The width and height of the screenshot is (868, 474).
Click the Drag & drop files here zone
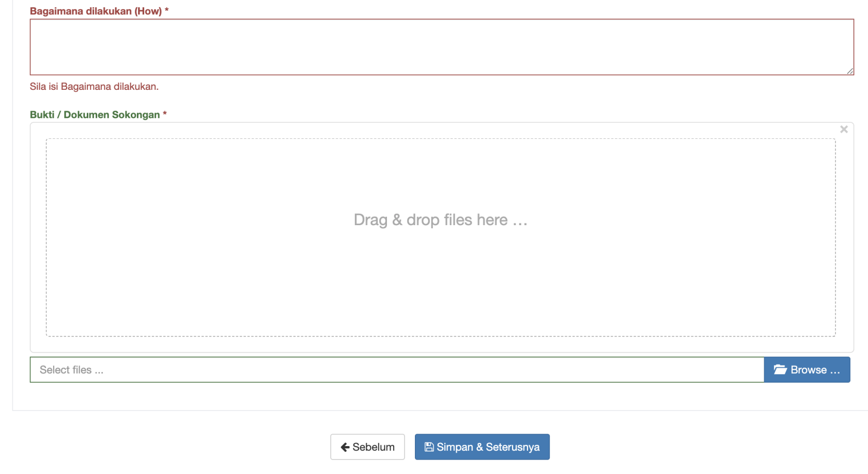tap(441, 238)
